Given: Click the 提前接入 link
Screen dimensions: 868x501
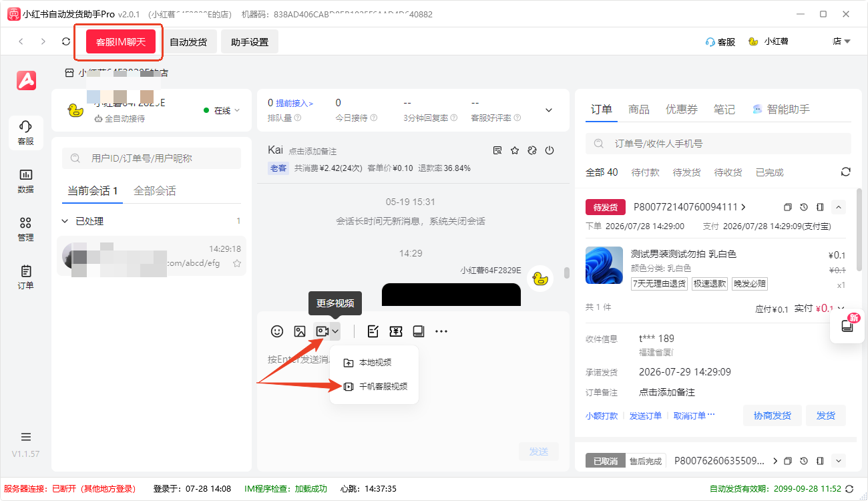Looking at the screenshot, I should coord(293,103).
